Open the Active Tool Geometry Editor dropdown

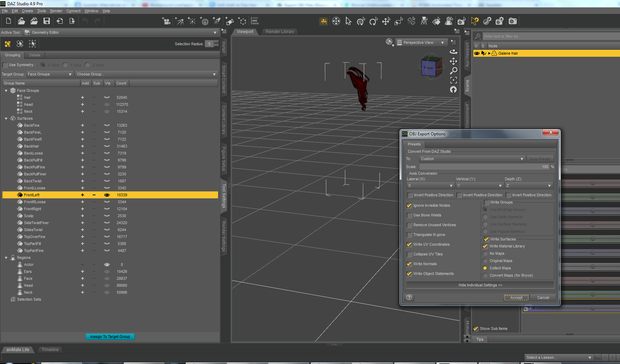121,32
